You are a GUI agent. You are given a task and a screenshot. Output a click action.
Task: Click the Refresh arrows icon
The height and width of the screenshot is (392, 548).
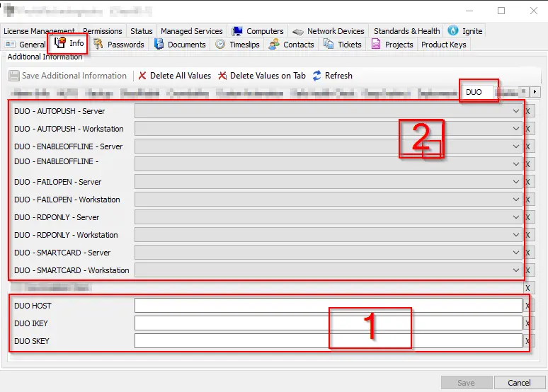pos(316,76)
